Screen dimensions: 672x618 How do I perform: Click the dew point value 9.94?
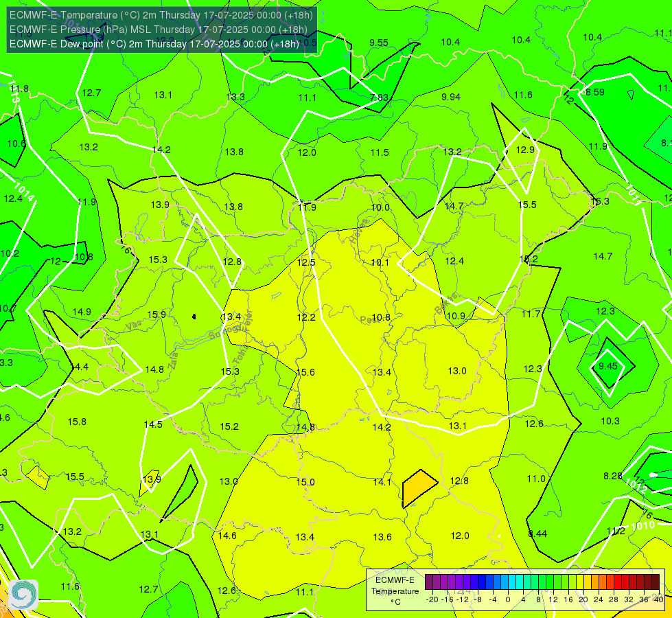[451, 97]
